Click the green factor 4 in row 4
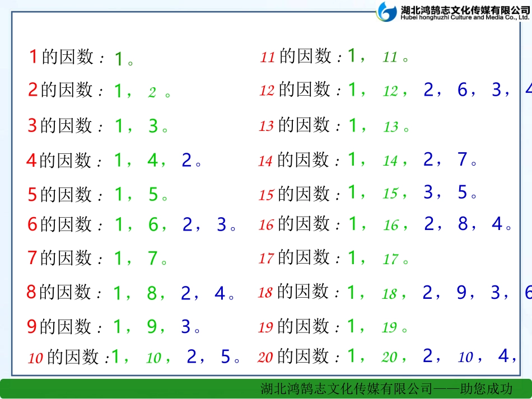This screenshot has width=532, height=399. [153, 160]
